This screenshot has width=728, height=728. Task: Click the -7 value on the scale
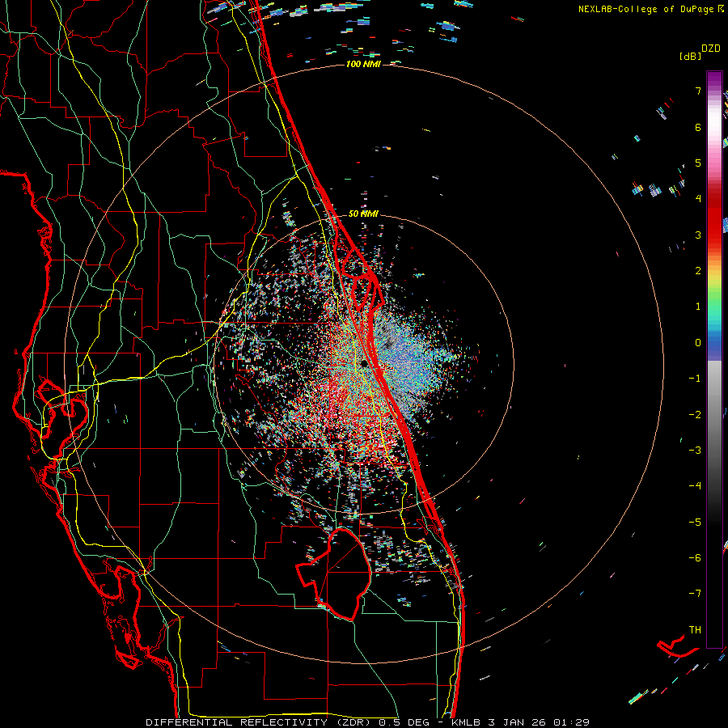[x=695, y=594]
